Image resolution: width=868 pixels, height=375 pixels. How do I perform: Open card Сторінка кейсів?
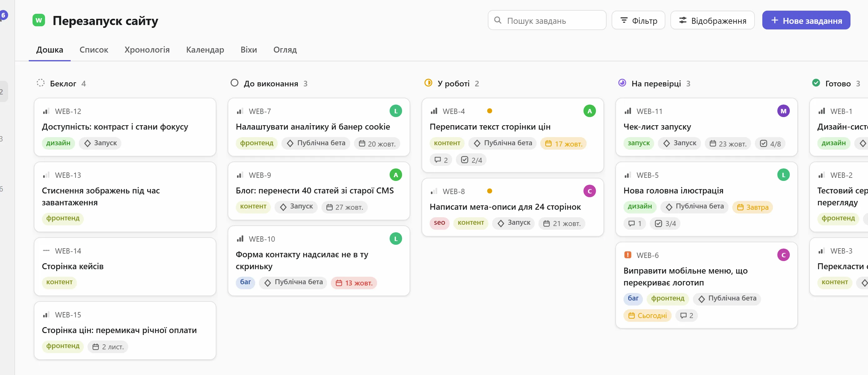click(125, 266)
